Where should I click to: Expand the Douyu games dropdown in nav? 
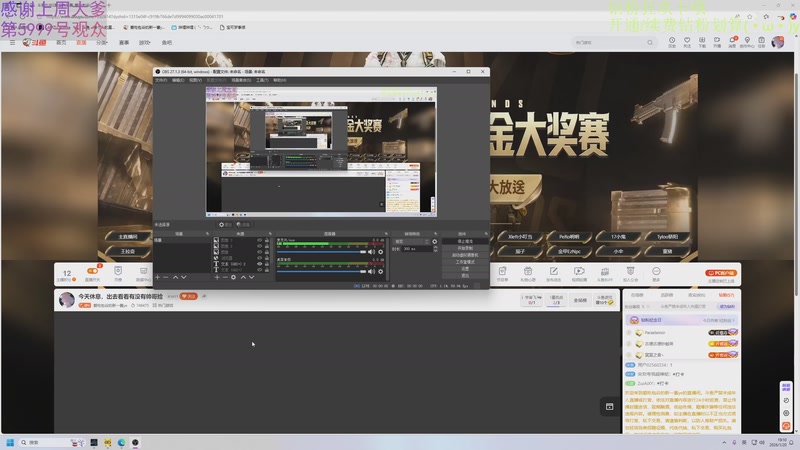pos(145,43)
